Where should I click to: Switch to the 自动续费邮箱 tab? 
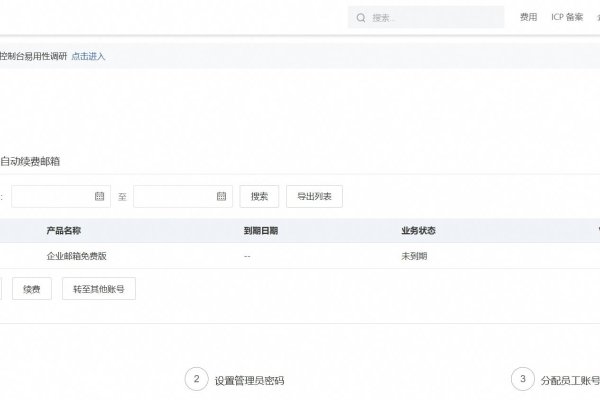tap(36, 161)
